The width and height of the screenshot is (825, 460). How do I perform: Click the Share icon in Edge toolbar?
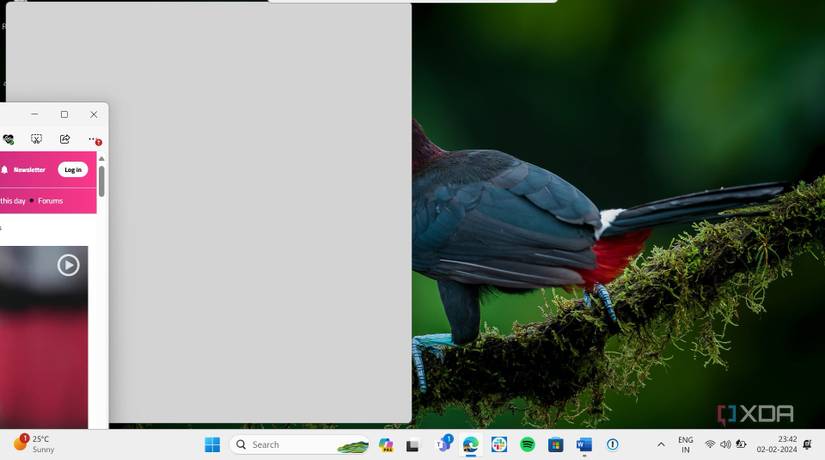click(65, 139)
